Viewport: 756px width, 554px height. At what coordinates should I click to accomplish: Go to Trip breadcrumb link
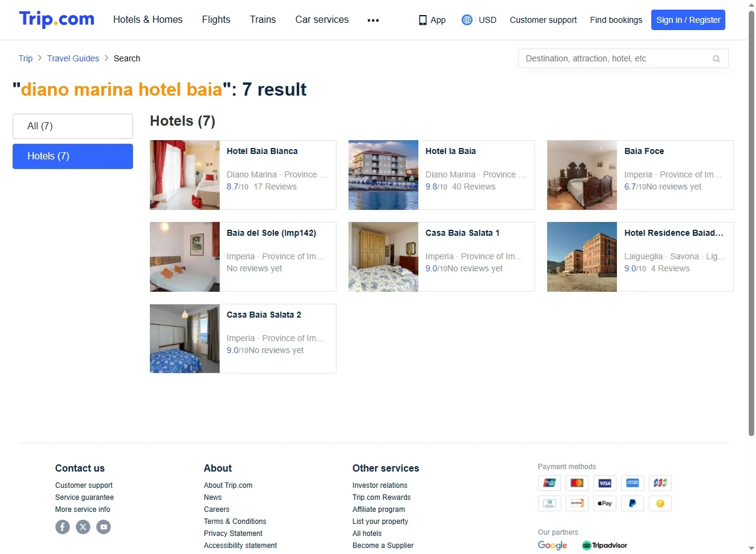(x=25, y=58)
